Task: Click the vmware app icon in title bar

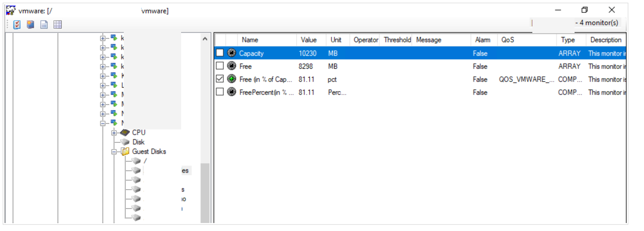Action: click(11, 11)
